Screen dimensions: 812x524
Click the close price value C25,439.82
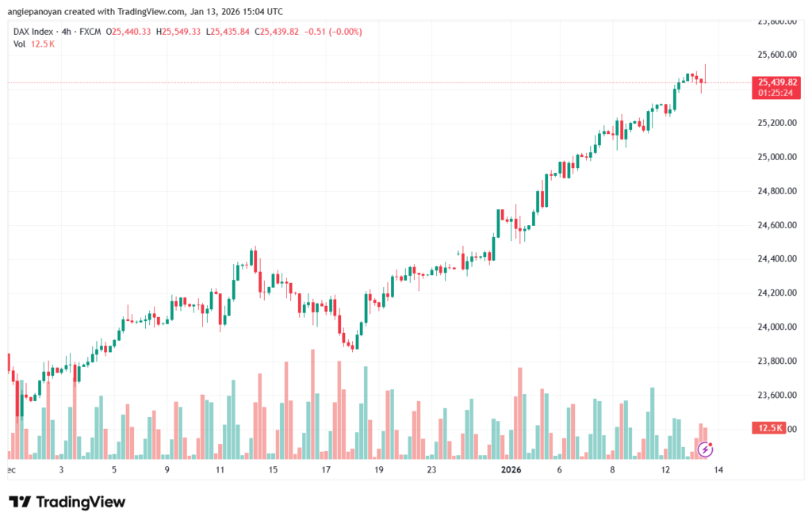click(277, 32)
